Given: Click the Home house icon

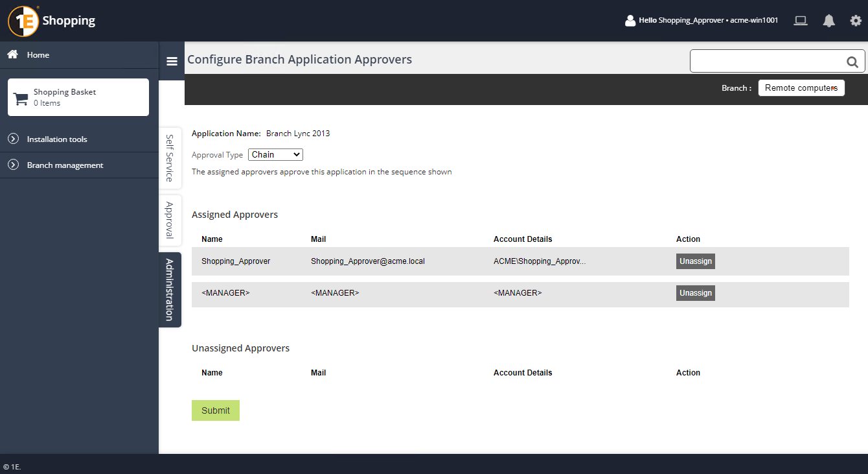Looking at the screenshot, I should [x=12, y=54].
